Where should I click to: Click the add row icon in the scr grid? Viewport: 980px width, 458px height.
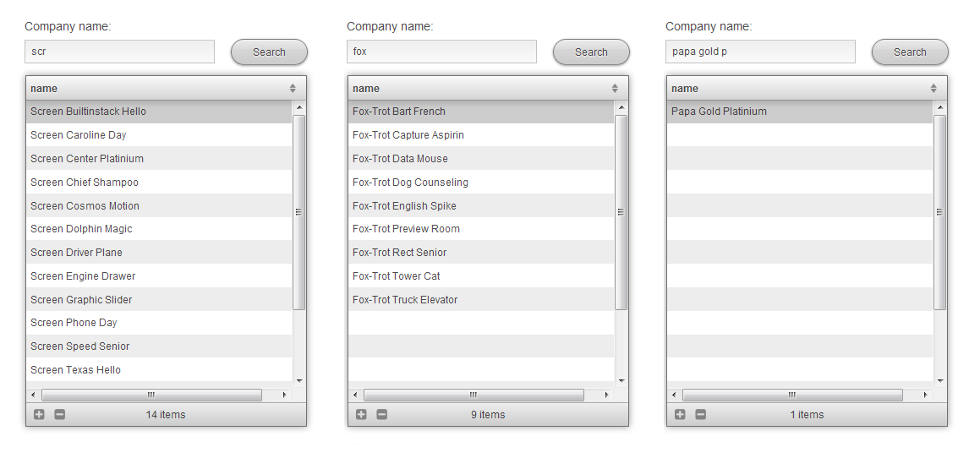39,415
